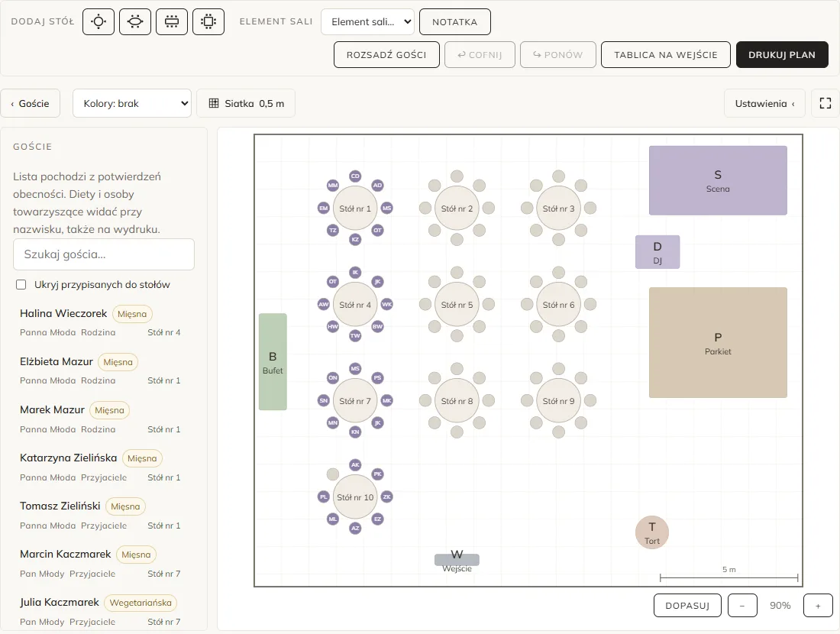
Task: Collapse the Goście guest panel
Action: [x=30, y=103]
